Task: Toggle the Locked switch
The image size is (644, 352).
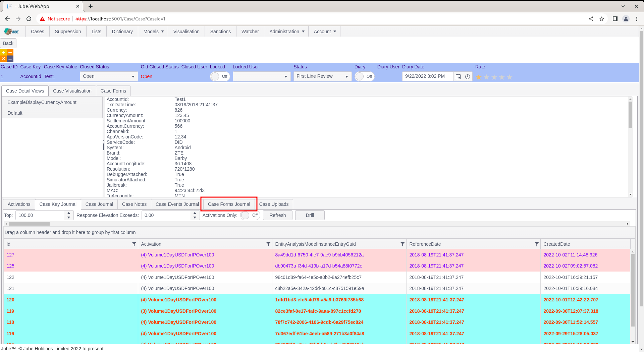Action: point(220,76)
